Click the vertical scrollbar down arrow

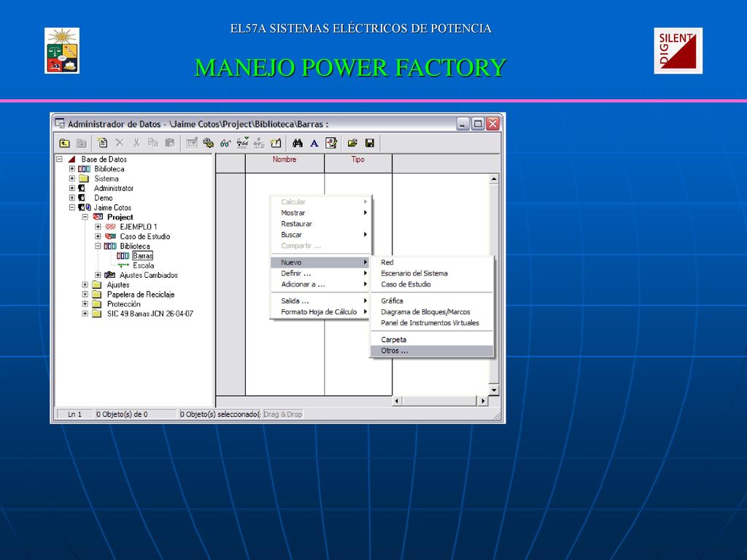click(x=494, y=390)
